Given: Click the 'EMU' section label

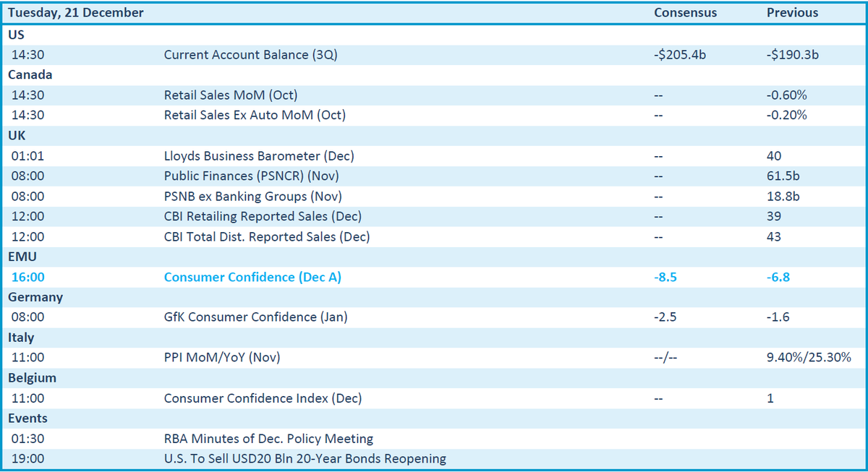Looking at the screenshot, I should point(22,257).
